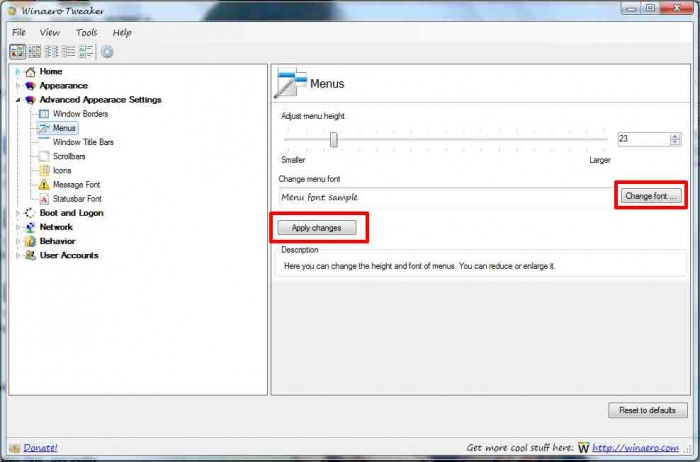Select the Menus tree entry label
The height and width of the screenshot is (462, 700).
pyautogui.click(x=64, y=128)
